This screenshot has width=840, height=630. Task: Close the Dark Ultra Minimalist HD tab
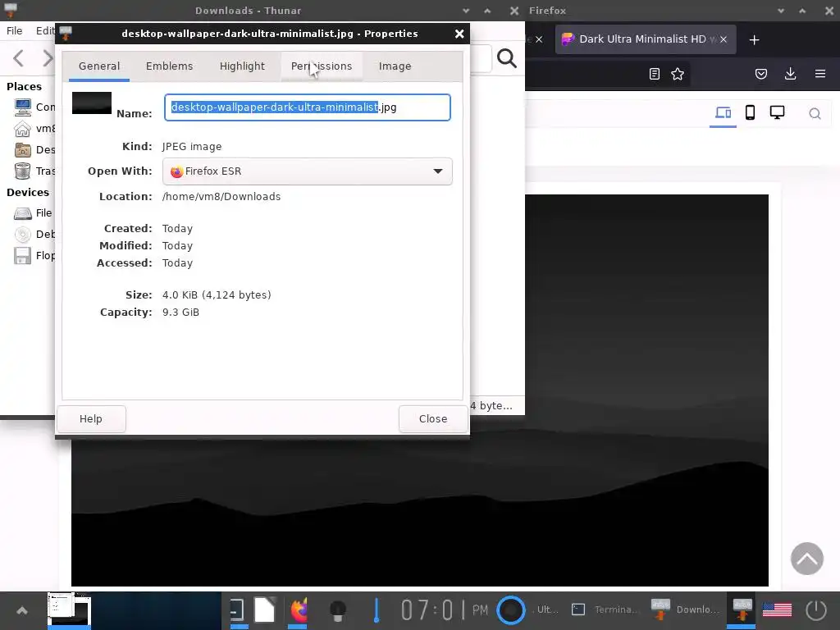click(724, 39)
